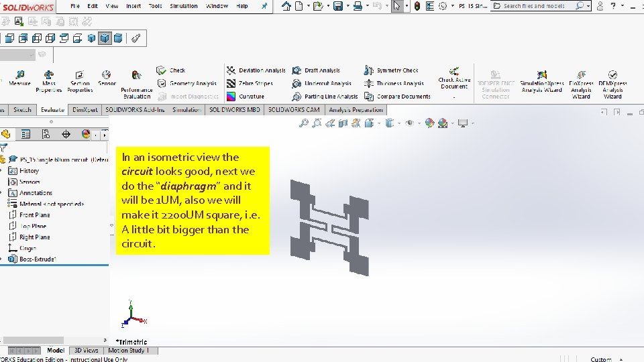Launch SimulationXpress Analysis Wizard

pyautogui.click(x=542, y=81)
